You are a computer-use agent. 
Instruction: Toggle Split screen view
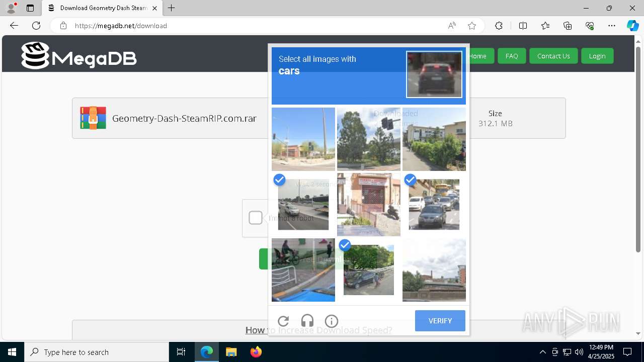click(x=523, y=26)
